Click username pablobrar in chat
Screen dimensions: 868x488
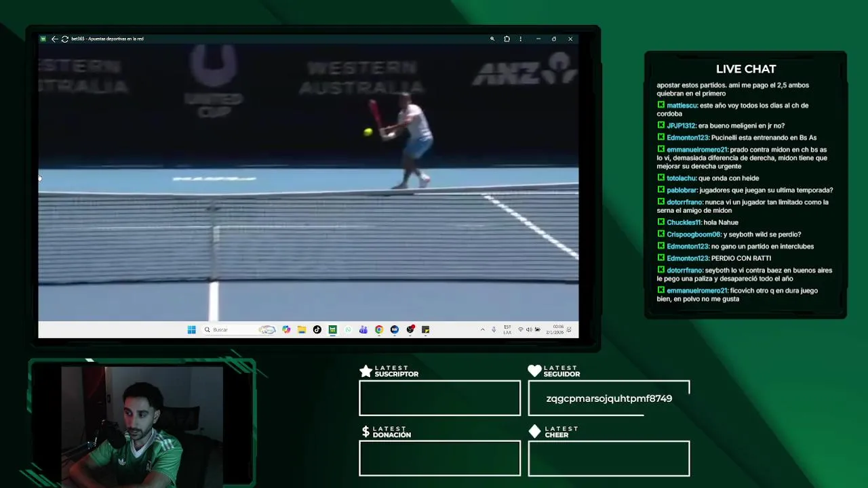[682, 190]
